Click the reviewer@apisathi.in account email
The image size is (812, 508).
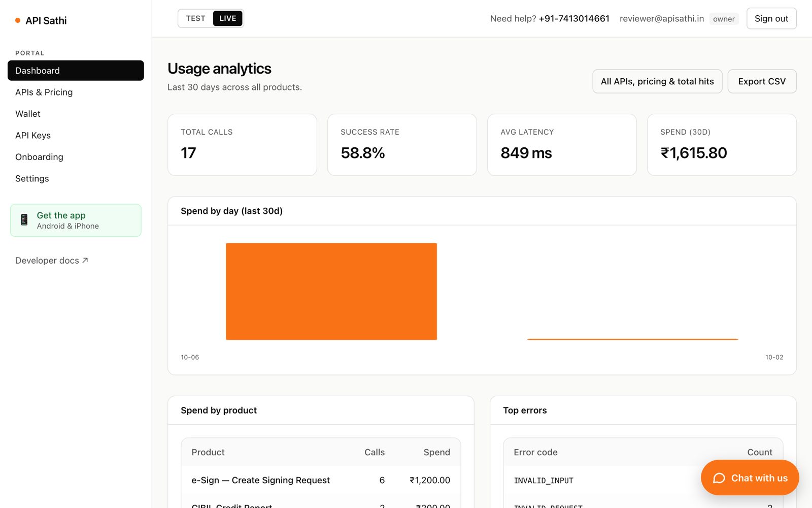tap(662, 18)
